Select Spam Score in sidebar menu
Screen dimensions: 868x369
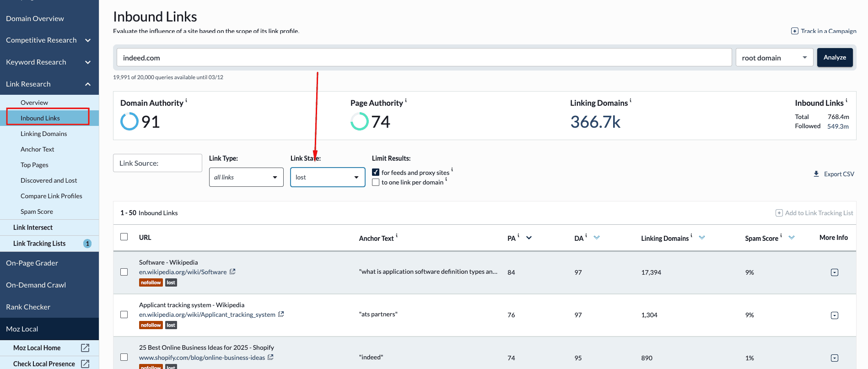click(x=37, y=212)
